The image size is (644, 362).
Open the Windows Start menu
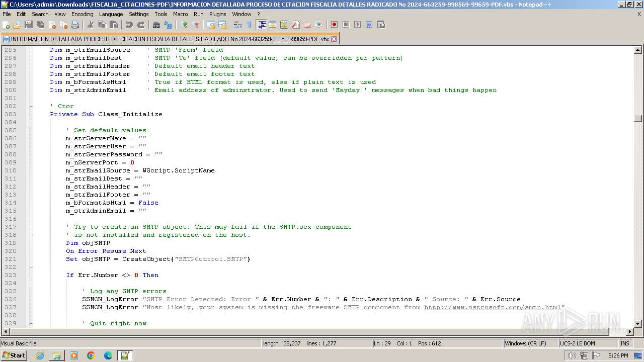[x=14, y=355]
